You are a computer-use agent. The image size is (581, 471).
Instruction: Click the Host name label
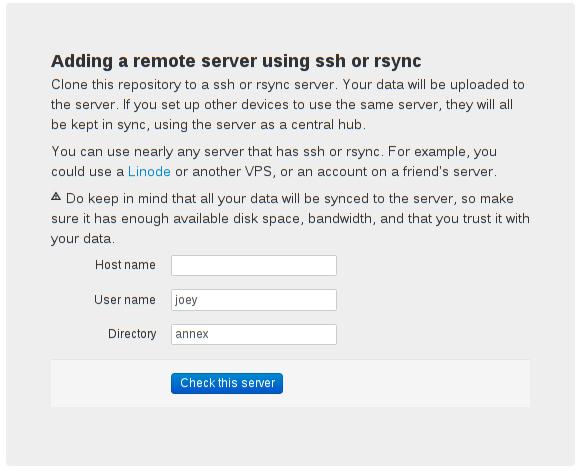click(125, 265)
